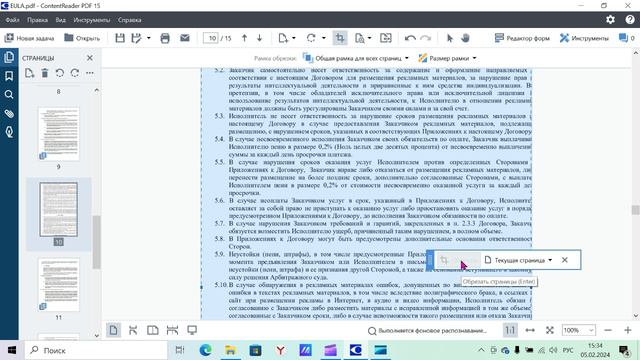Open the Справка menu
The width and height of the screenshot is (640, 360).
coord(130,20)
